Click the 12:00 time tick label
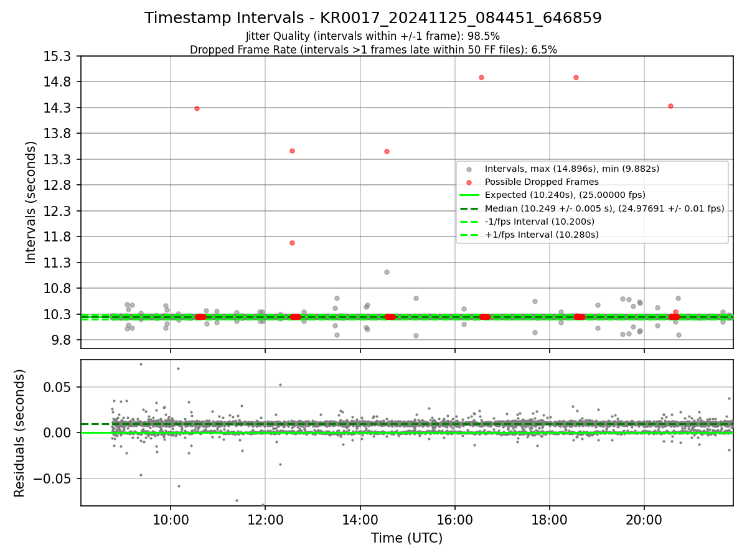The height and width of the screenshot is (560, 747). [265, 519]
